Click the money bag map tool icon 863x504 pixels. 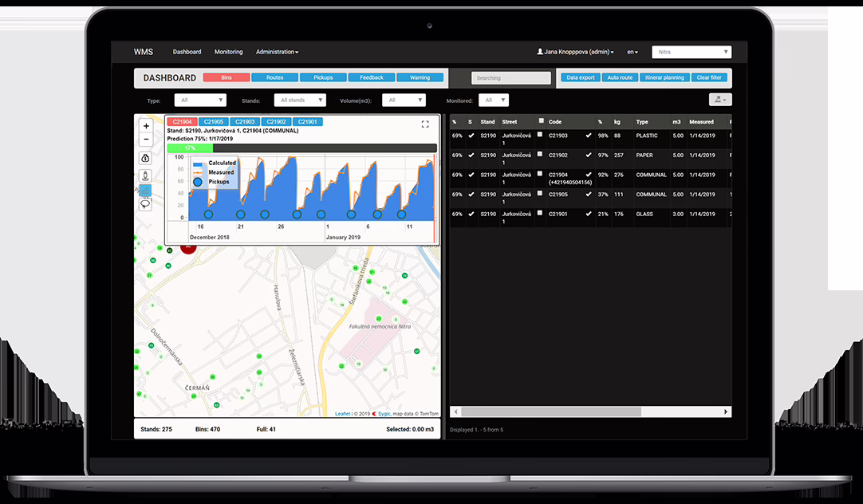pyautogui.click(x=146, y=158)
